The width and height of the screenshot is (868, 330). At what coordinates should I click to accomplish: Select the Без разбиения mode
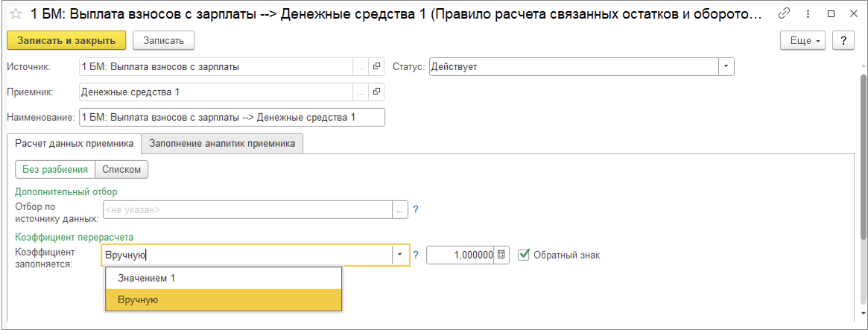coord(55,170)
